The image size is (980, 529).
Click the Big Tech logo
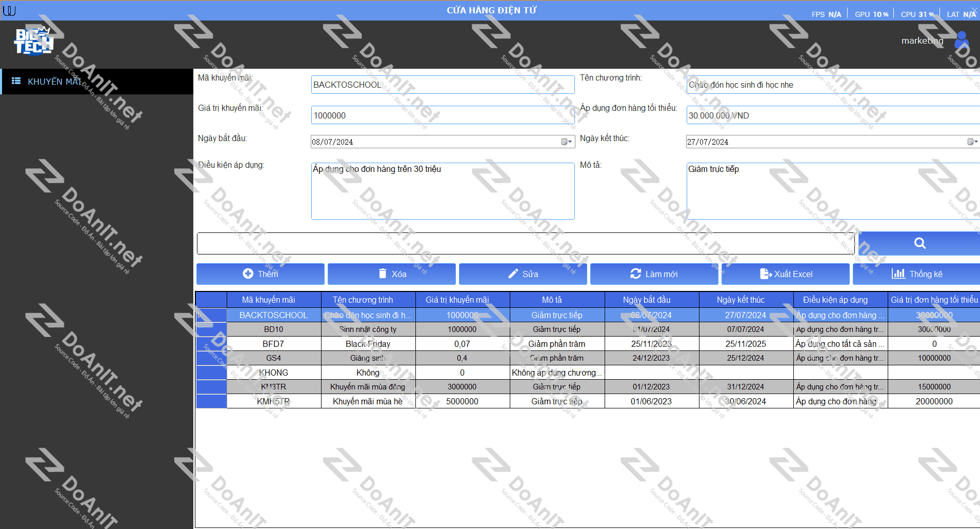33,41
